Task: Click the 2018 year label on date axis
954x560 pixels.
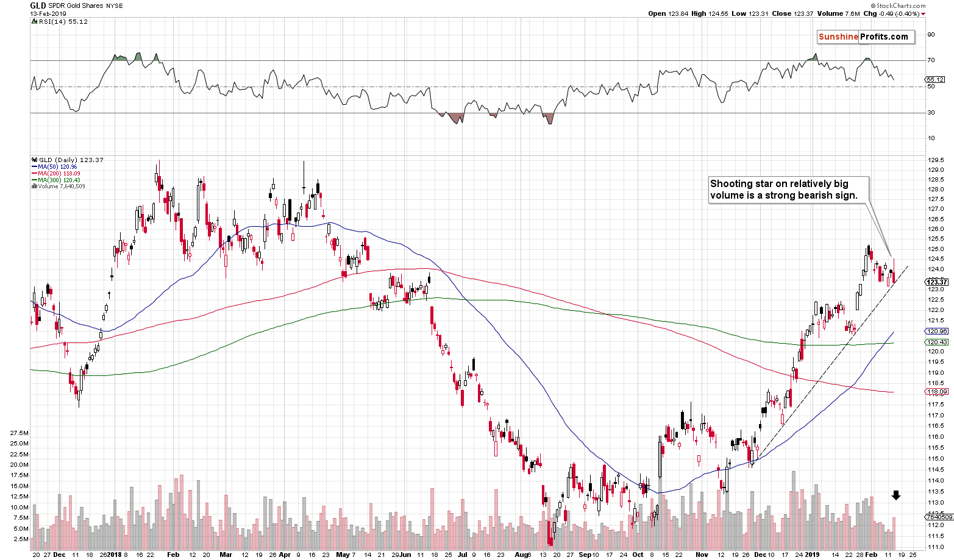Action: pos(113,555)
